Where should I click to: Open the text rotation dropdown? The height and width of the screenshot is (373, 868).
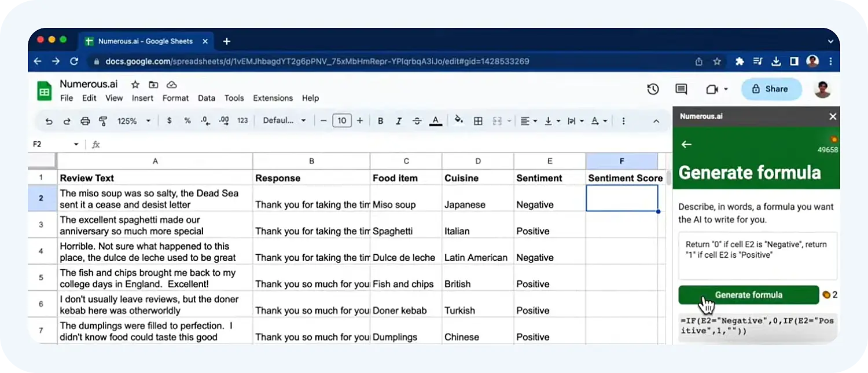pos(599,121)
